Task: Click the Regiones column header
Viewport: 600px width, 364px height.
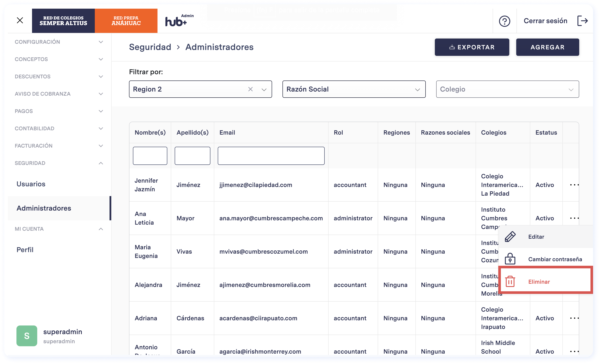Action: coord(397,132)
